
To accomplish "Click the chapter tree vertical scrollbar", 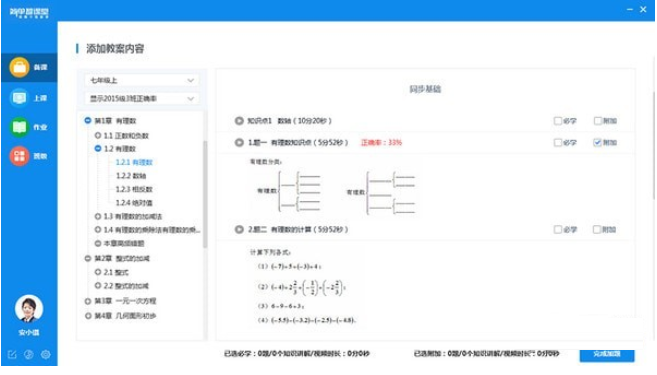I will point(205,194).
